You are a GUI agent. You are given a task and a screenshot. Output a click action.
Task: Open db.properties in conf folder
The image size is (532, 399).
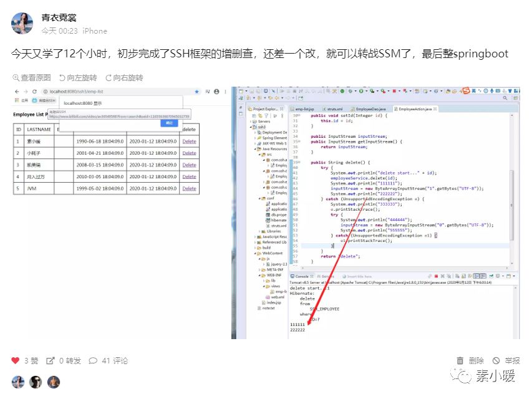click(x=276, y=214)
